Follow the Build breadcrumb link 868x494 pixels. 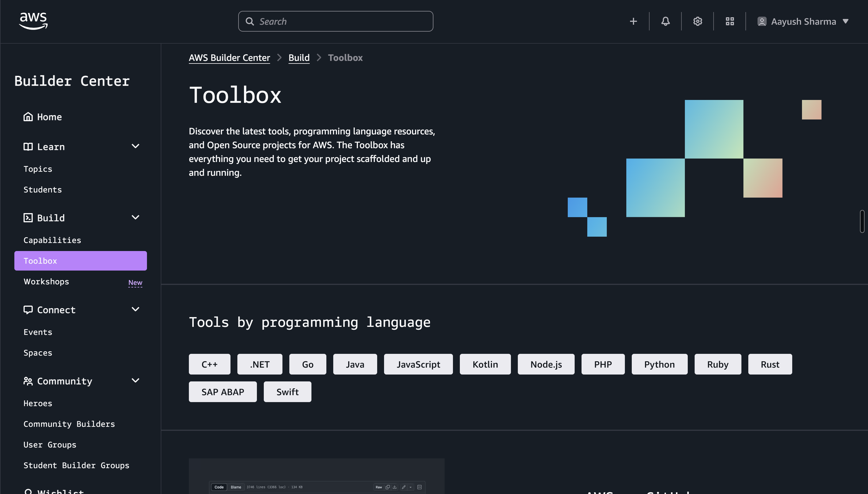tap(299, 58)
